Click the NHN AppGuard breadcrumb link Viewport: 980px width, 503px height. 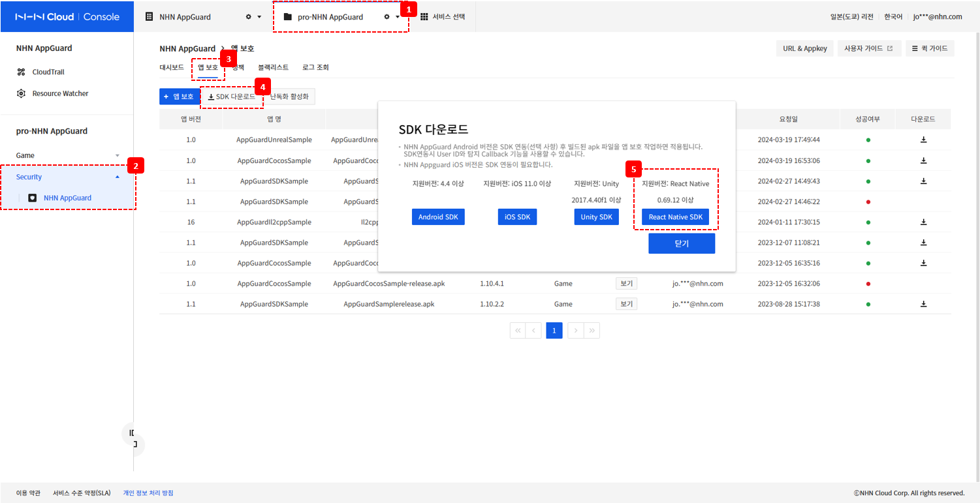click(x=187, y=49)
